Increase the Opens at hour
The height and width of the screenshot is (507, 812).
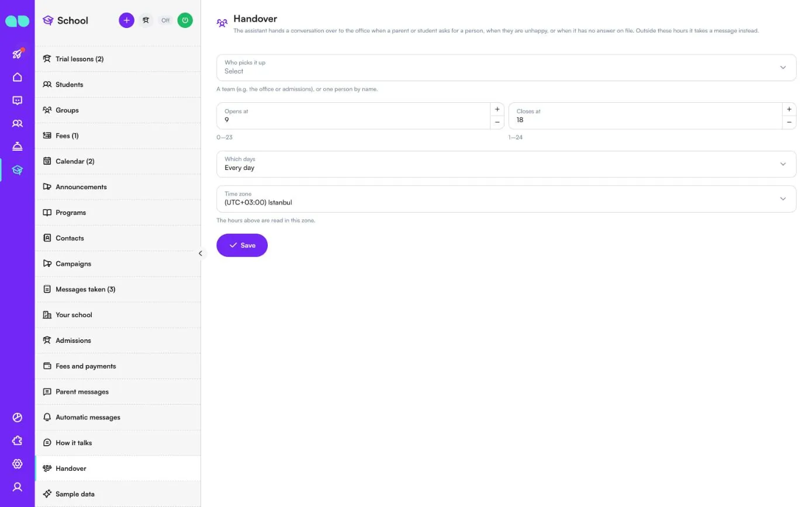497,109
